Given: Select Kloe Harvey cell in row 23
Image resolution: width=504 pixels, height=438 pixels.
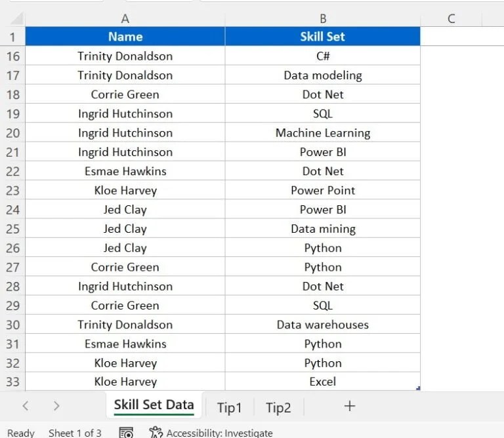Looking at the screenshot, I should click(125, 190).
